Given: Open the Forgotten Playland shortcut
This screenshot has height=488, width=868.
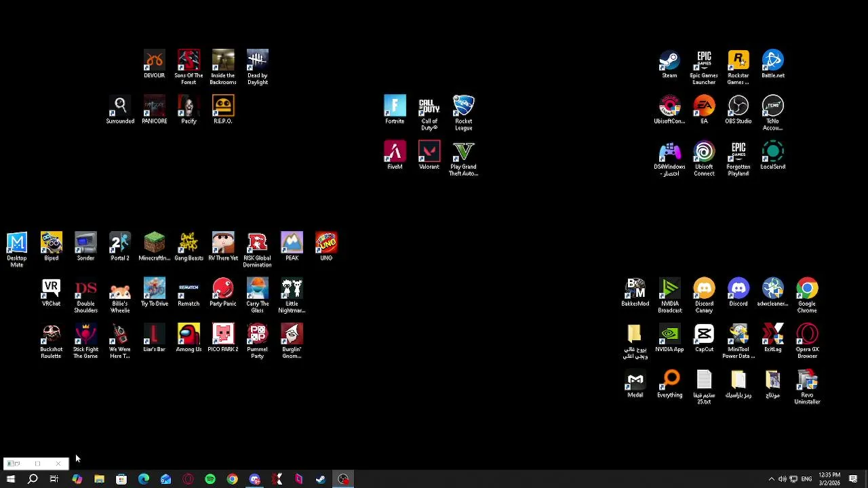Looking at the screenshot, I should [738, 159].
